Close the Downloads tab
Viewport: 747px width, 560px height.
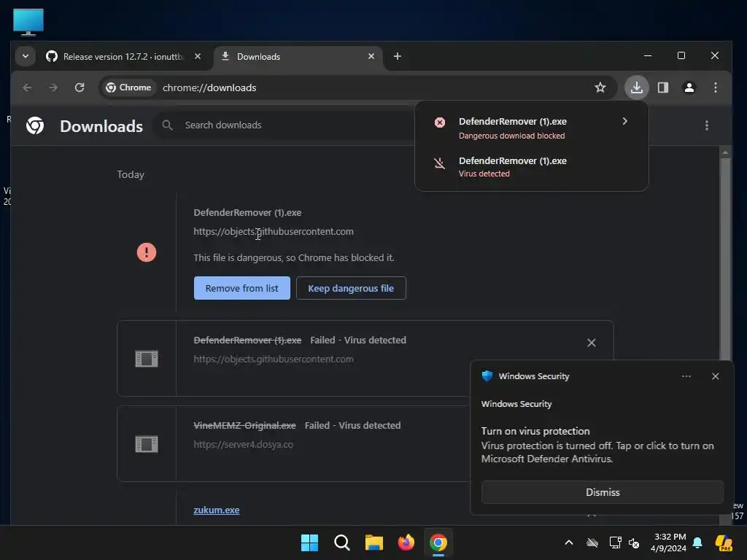[371, 56]
